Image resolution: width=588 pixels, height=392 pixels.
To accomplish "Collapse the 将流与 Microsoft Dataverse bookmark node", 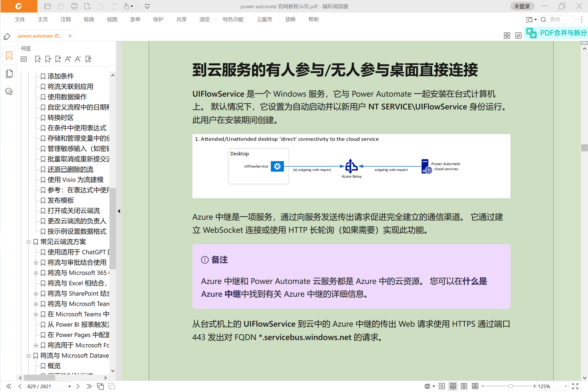I will (x=28, y=356).
